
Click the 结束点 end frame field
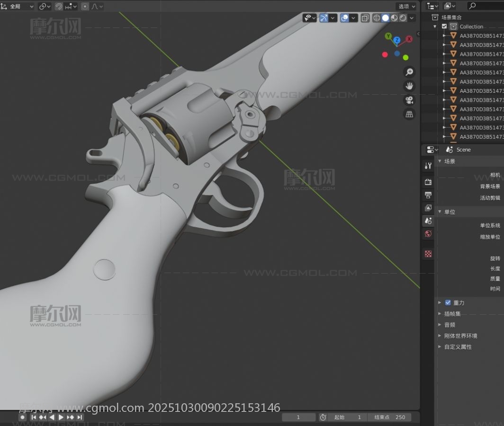click(389, 417)
